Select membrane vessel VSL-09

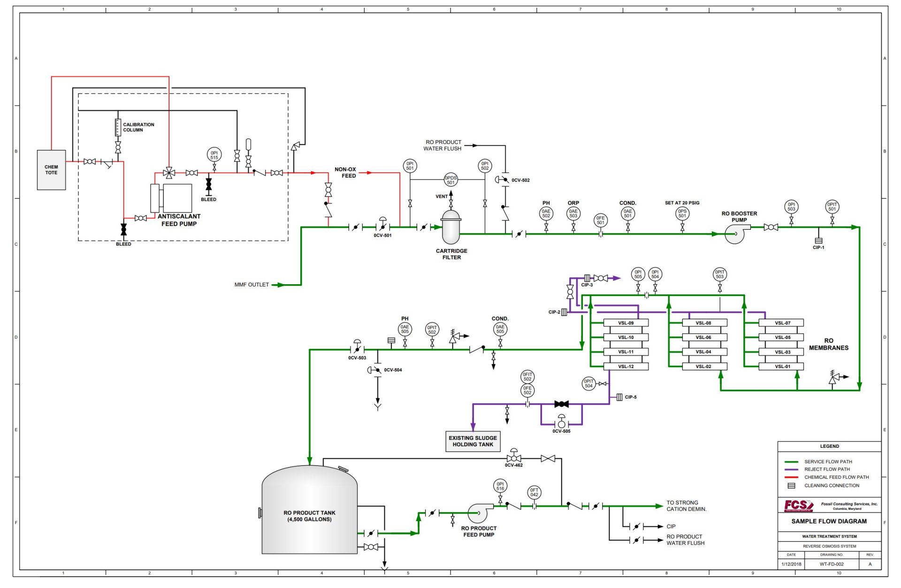[626, 323]
